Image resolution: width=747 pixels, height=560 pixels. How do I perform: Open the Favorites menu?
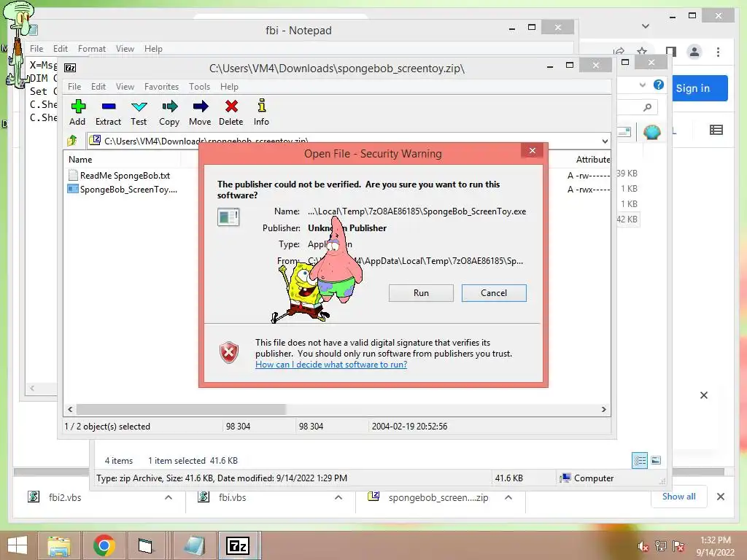[161, 87]
